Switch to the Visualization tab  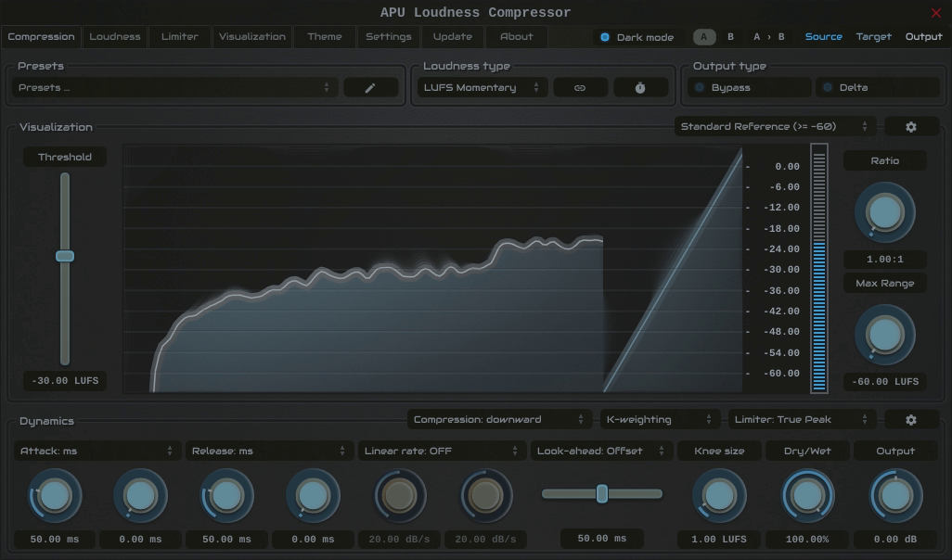point(252,37)
